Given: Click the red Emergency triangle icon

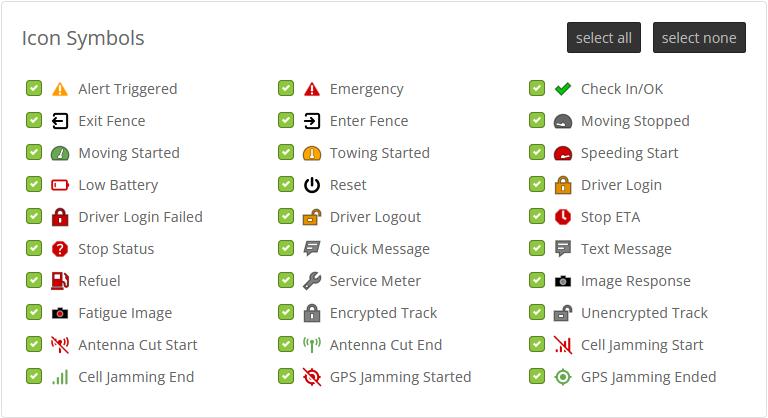Looking at the screenshot, I should click(x=312, y=89).
